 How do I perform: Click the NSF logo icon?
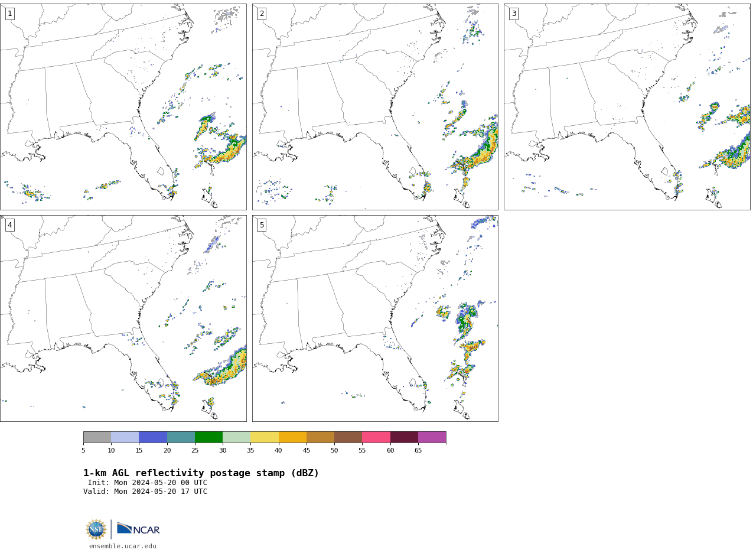tap(96, 529)
